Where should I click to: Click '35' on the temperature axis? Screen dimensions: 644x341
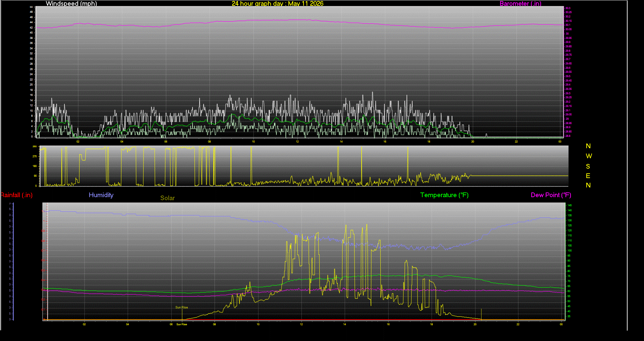pos(569,316)
